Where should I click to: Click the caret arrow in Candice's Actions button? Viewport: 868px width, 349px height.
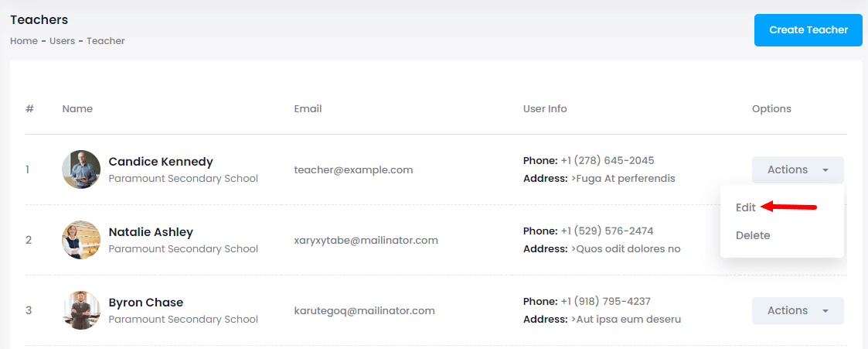pos(825,170)
